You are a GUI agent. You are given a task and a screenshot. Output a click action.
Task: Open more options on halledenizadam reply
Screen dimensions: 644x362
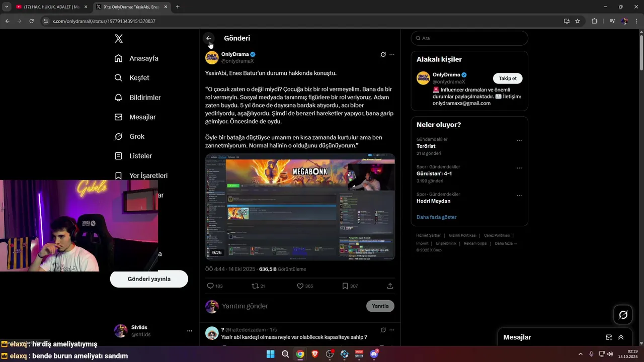392,330
